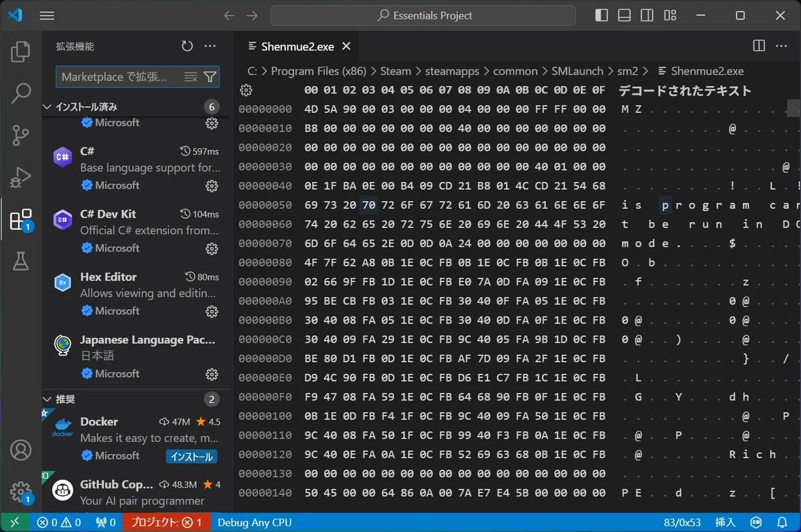The image size is (801, 532).
Task: Open the forwarded ports status item
Action: click(x=105, y=523)
